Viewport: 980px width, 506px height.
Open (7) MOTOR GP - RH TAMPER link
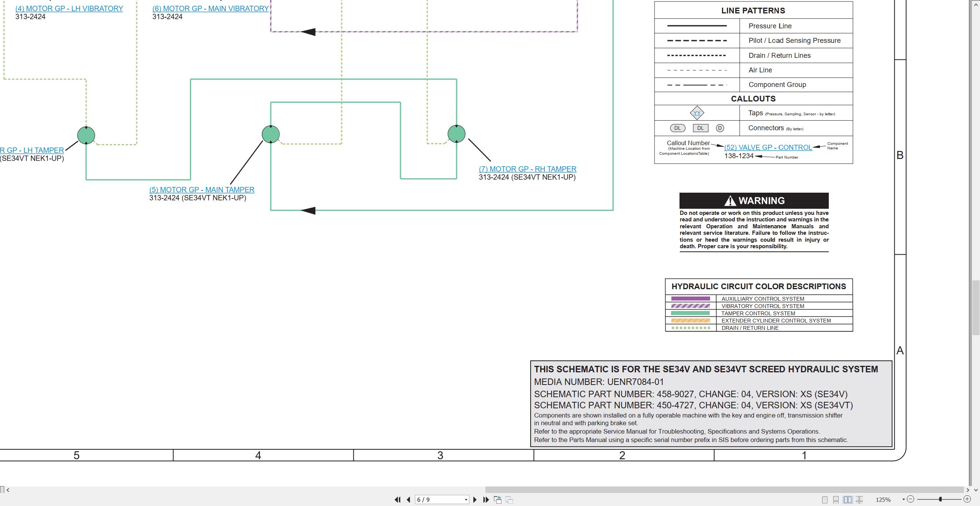click(x=528, y=169)
